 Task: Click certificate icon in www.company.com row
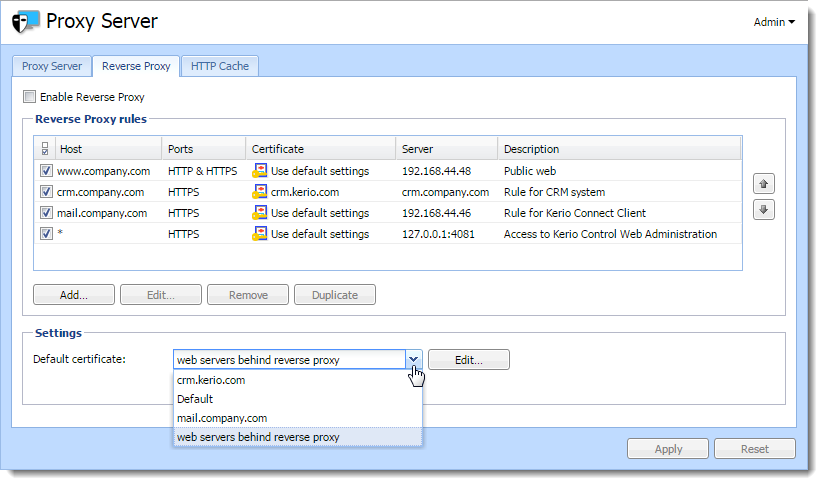(x=259, y=171)
